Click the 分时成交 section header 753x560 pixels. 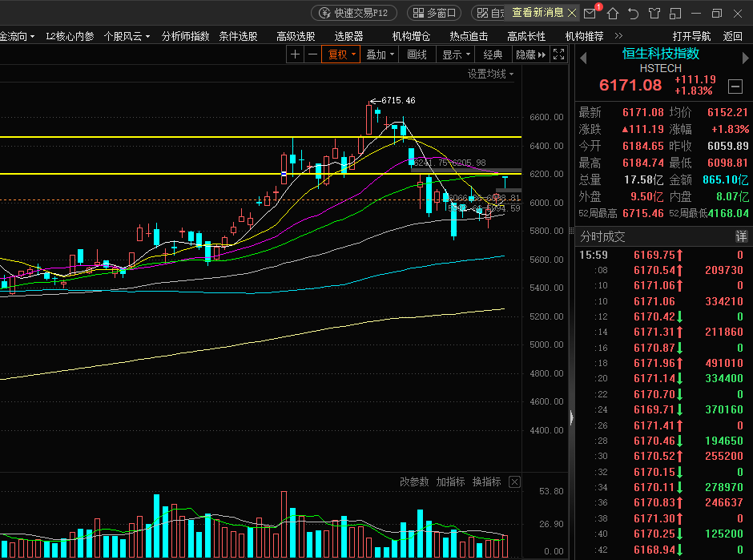602,236
